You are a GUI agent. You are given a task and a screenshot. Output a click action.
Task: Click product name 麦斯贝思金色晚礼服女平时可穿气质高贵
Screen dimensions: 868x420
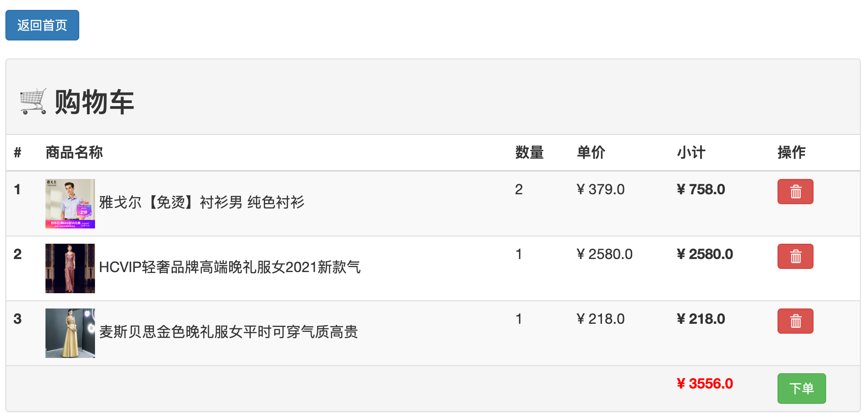pos(228,332)
